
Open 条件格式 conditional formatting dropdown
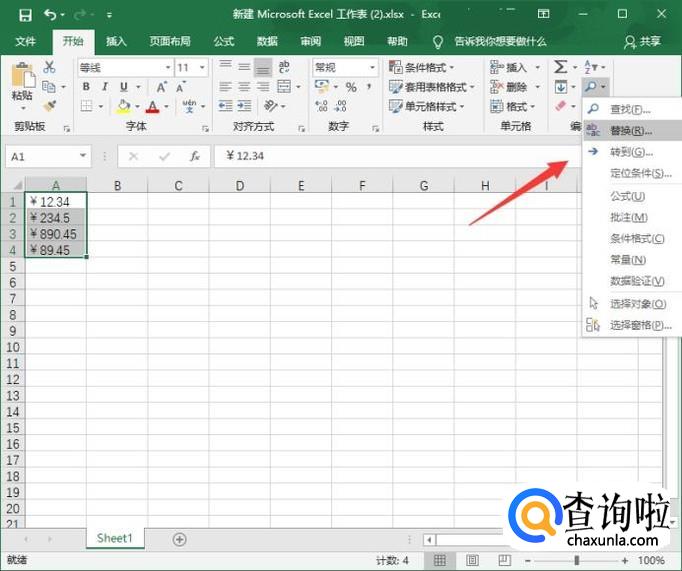pyautogui.click(x=421, y=67)
